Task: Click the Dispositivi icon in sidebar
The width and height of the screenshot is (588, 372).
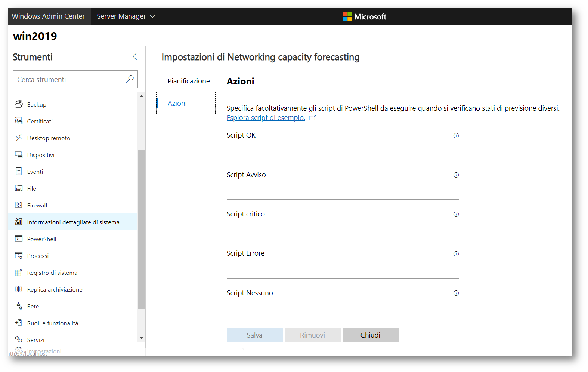Action: pos(19,154)
